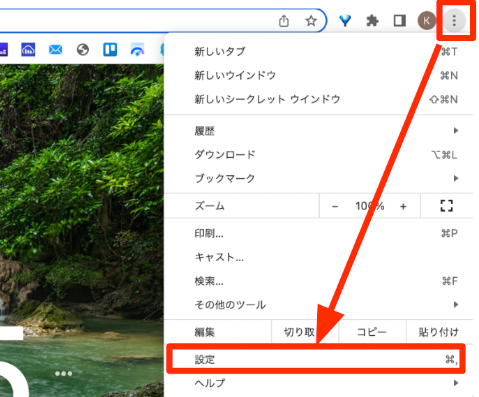Screen dimensions: 479x397
Task: Decrease zoom with the minus button
Action: coord(335,207)
